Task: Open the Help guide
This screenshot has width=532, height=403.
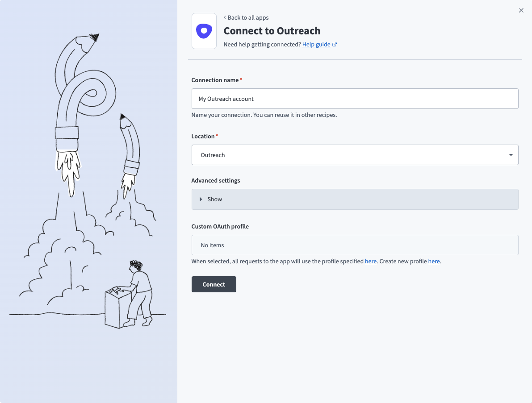Action: pyautogui.click(x=316, y=44)
